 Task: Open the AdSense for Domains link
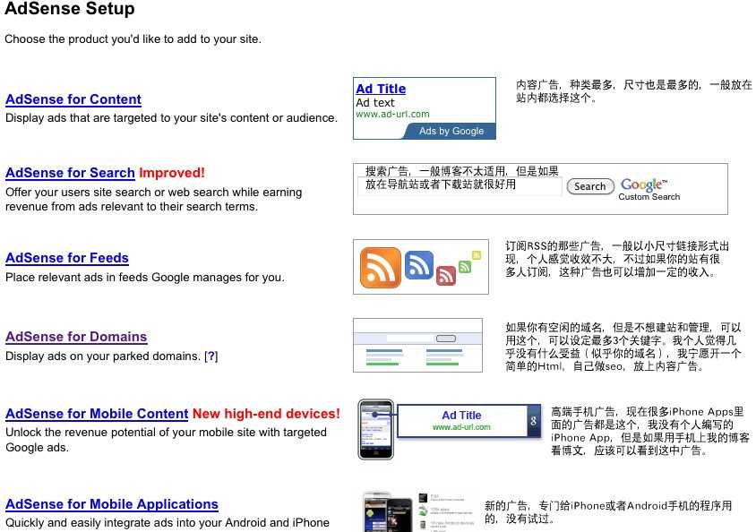point(75,337)
